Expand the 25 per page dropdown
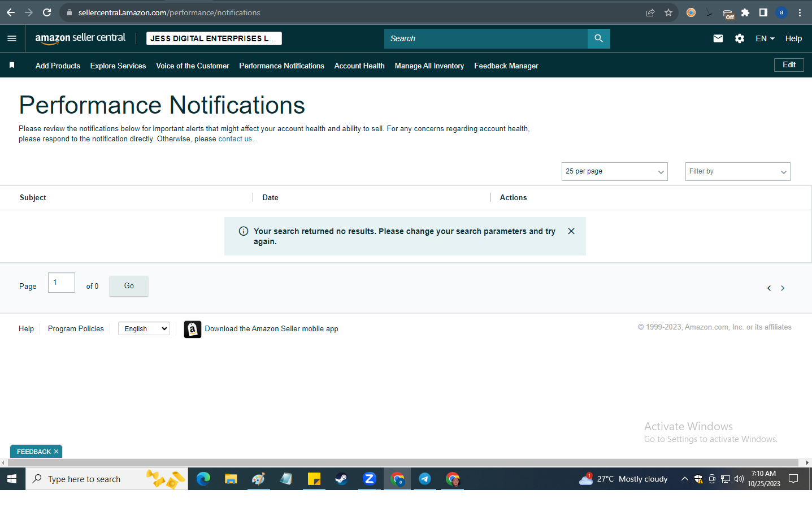The image size is (812, 511). tap(615, 171)
